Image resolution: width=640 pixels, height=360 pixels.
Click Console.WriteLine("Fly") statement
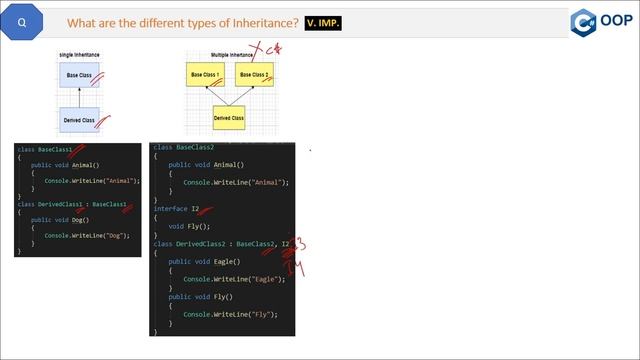[231, 314]
